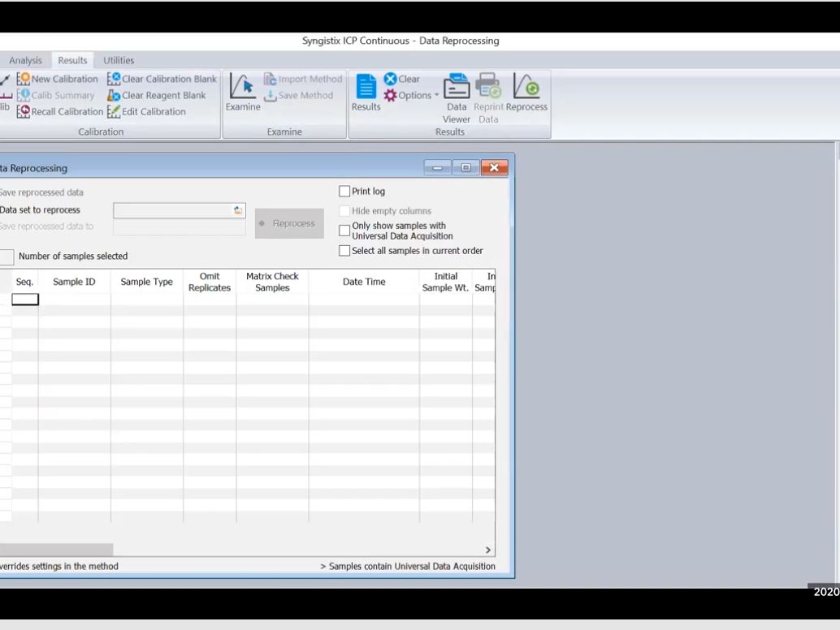Select the Results tab
This screenshot has height=630, width=840.
[x=72, y=61]
